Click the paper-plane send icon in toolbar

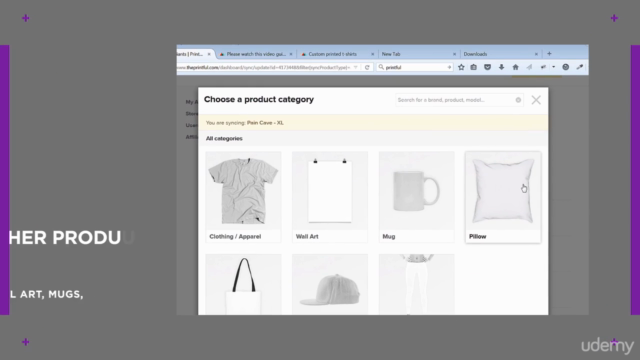click(x=529, y=67)
